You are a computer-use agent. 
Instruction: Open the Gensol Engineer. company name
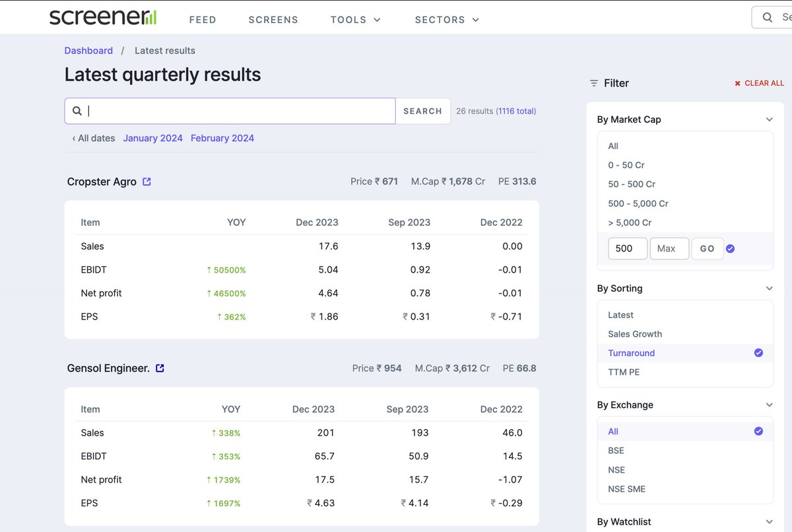[x=108, y=368]
